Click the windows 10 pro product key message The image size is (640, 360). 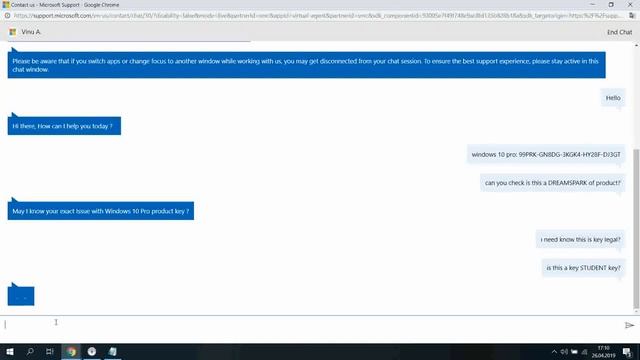(x=546, y=154)
